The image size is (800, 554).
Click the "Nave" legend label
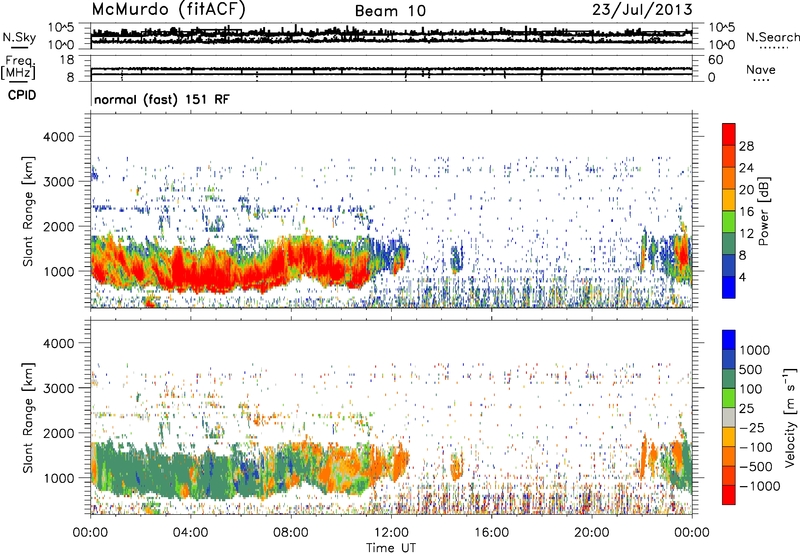click(761, 70)
